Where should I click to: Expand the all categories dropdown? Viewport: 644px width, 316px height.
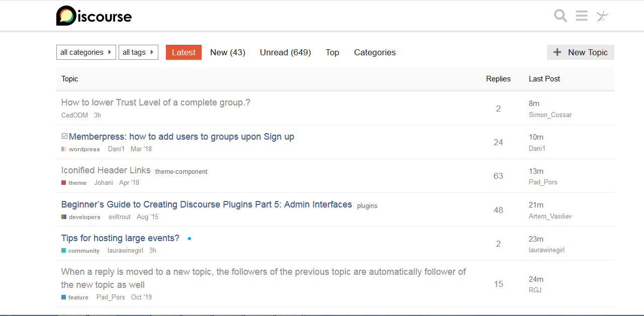86,52
